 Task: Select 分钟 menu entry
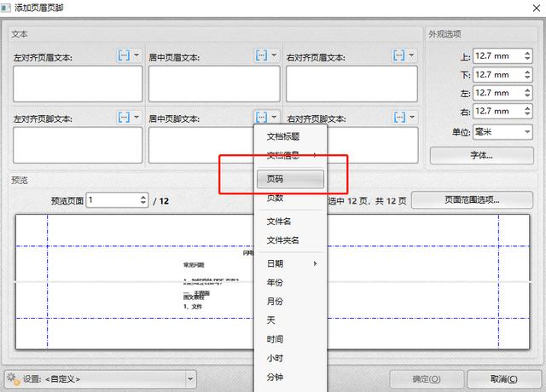coord(290,377)
